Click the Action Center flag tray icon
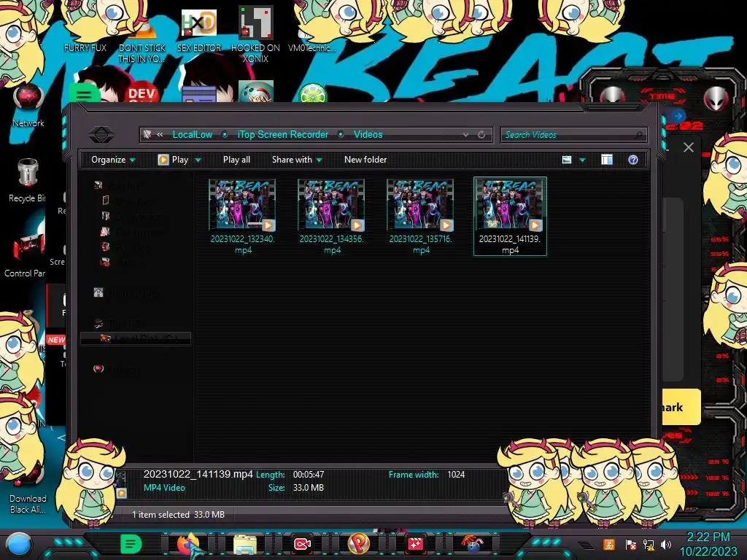The width and height of the screenshot is (747, 560). click(x=631, y=545)
